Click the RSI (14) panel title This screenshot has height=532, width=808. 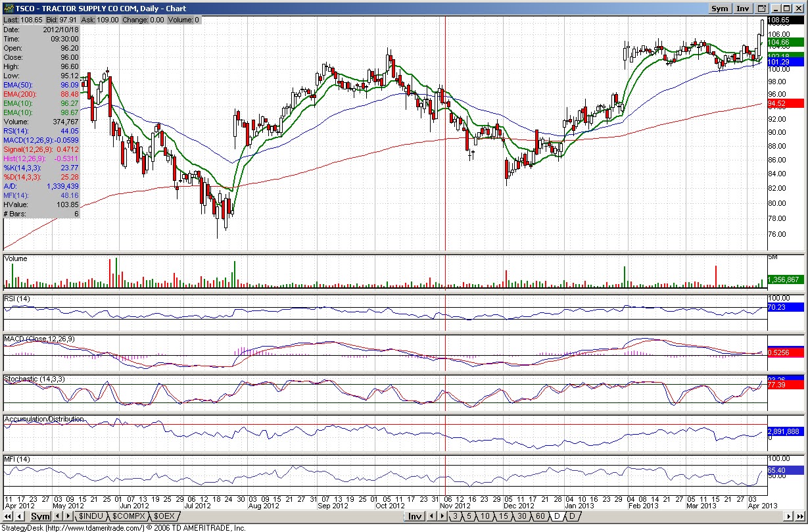17,299
